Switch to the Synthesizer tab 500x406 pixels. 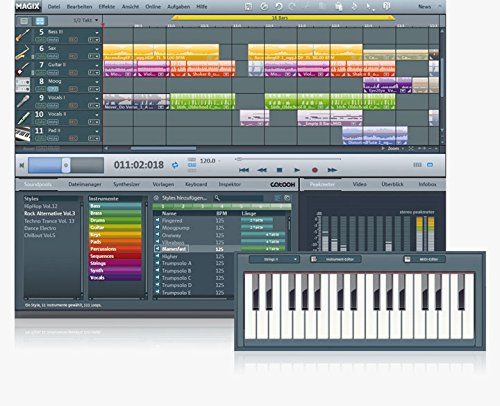pyautogui.click(x=126, y=184)
